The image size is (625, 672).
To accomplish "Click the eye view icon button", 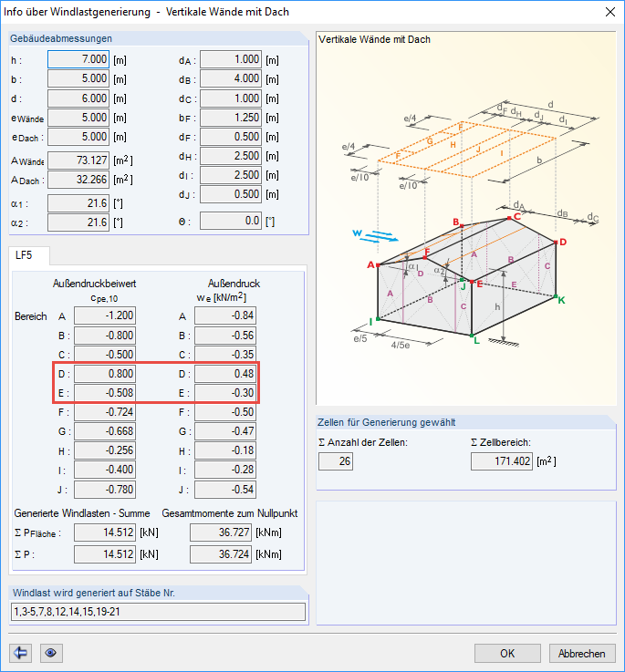I will [51, 653].
